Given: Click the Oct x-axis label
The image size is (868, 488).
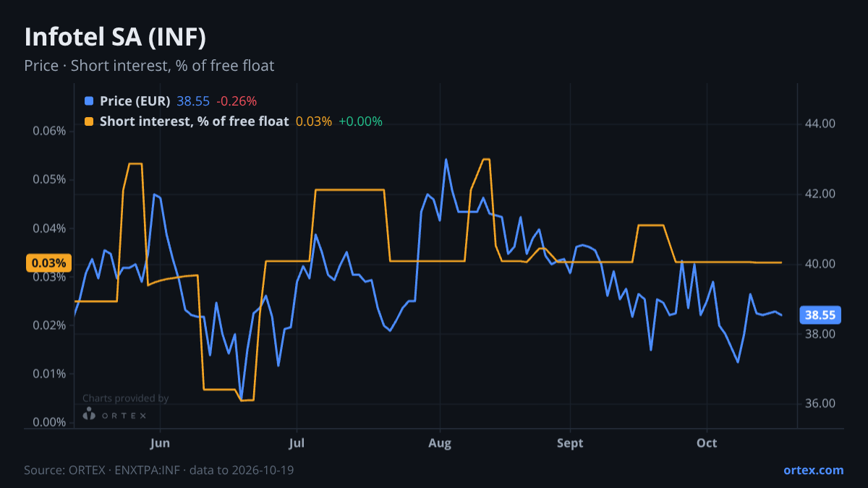Looking at the screenshot, I should [707, 442].
